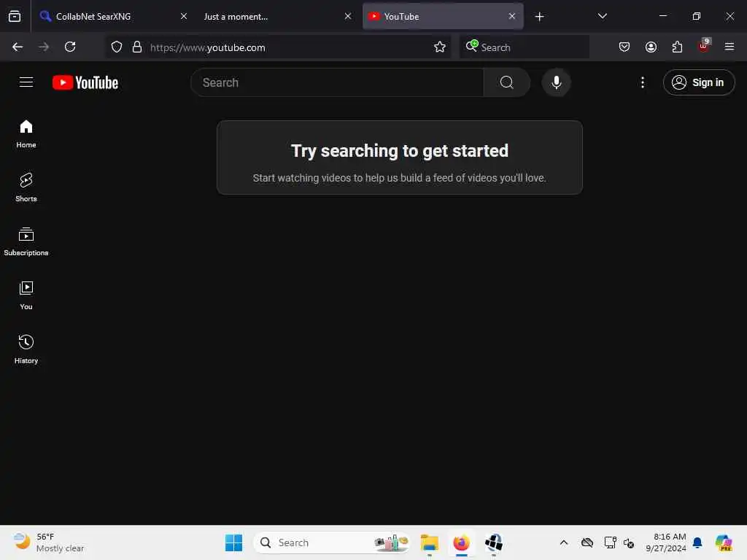Open Subscriptions in the sidebar

tap(26, 242)
